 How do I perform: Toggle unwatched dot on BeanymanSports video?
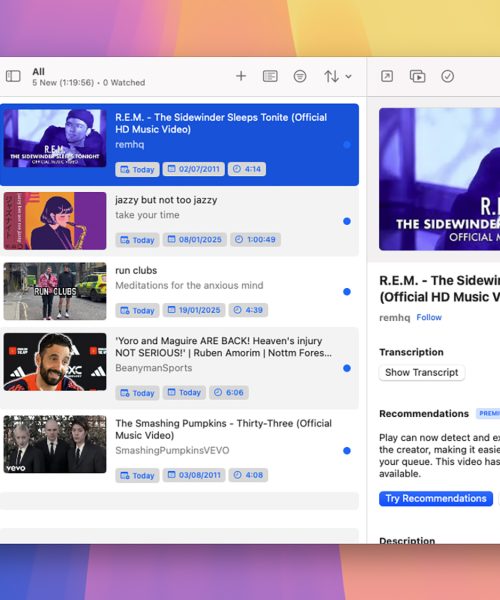tap(347, 368)
